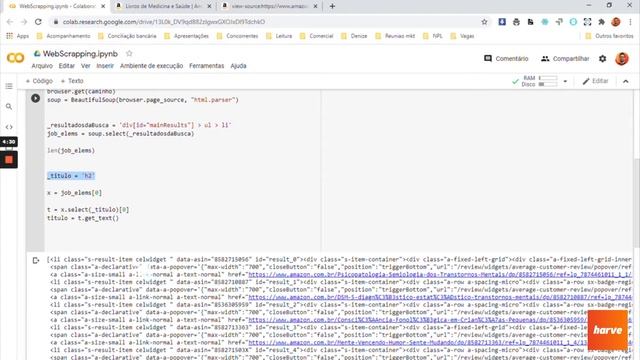Open the code snippets sidebar icon

coord(9,127)
